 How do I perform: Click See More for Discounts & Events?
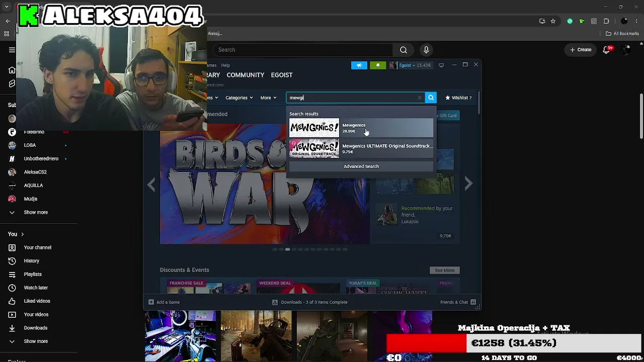[x=445, y=270]
